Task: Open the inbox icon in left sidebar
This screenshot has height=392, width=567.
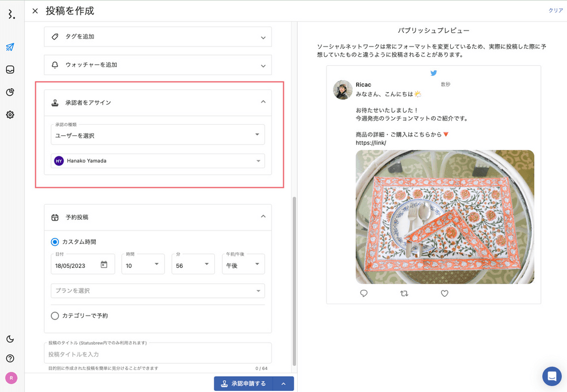Action: [x=10, y=70]
